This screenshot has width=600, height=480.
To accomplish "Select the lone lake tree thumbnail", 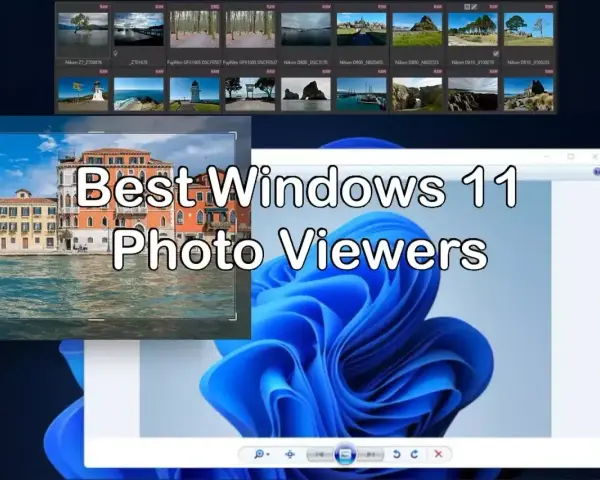I will (x=83, y=30).
